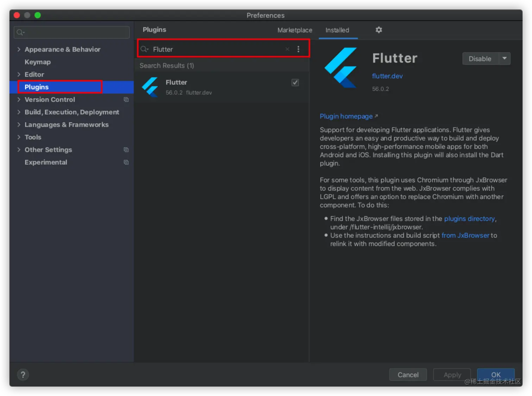Open plugin settings gear menu
Image resolution: width=532 pixels, height=396 pixels.
(x=379, y=30)
